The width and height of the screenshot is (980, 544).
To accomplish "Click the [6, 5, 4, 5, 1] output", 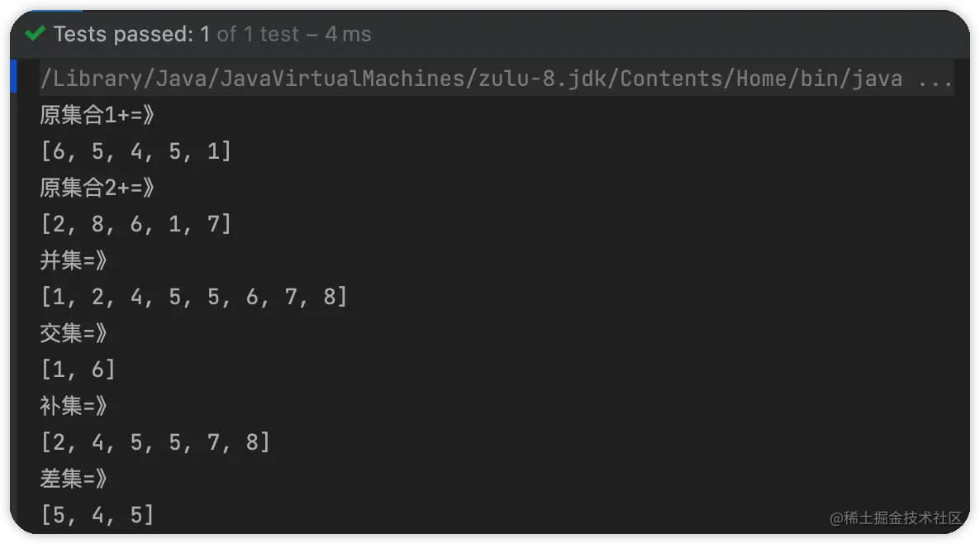I will pyautogui.click(x=136, y=151).
